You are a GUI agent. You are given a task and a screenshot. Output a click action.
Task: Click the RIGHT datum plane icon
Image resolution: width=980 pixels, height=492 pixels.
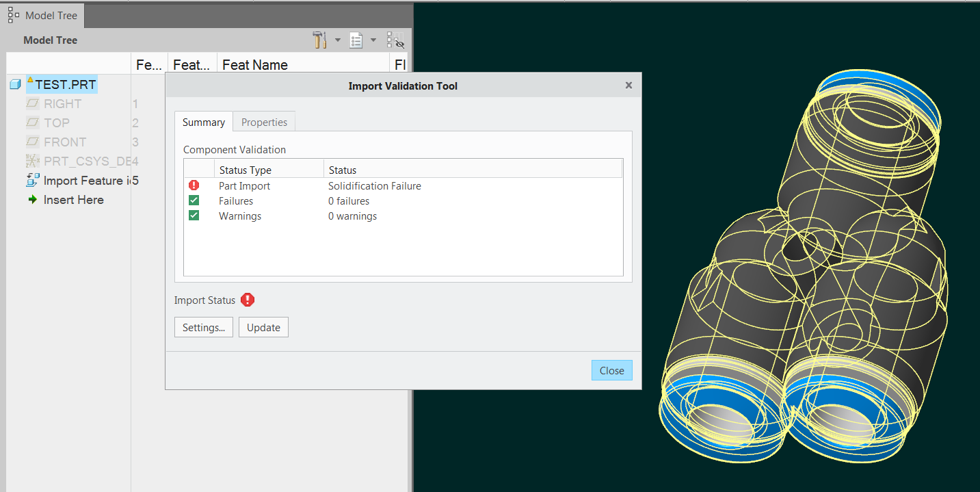click(x=31, y=103)
